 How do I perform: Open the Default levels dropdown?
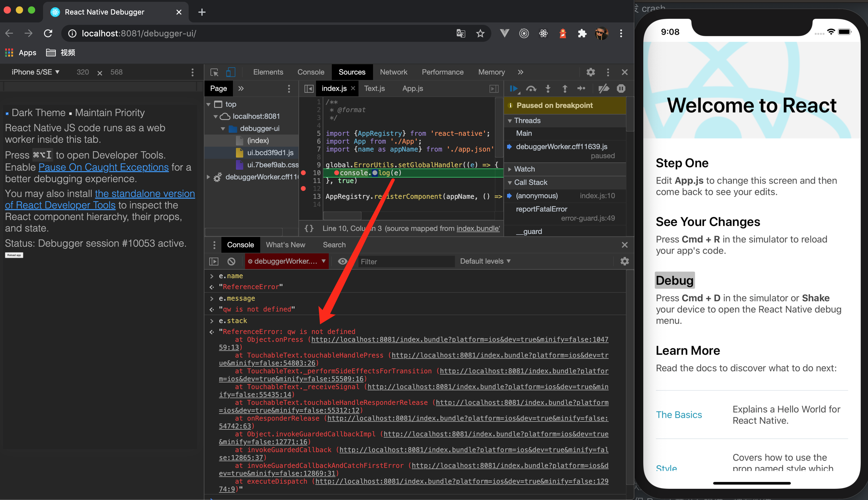(485, 261)
